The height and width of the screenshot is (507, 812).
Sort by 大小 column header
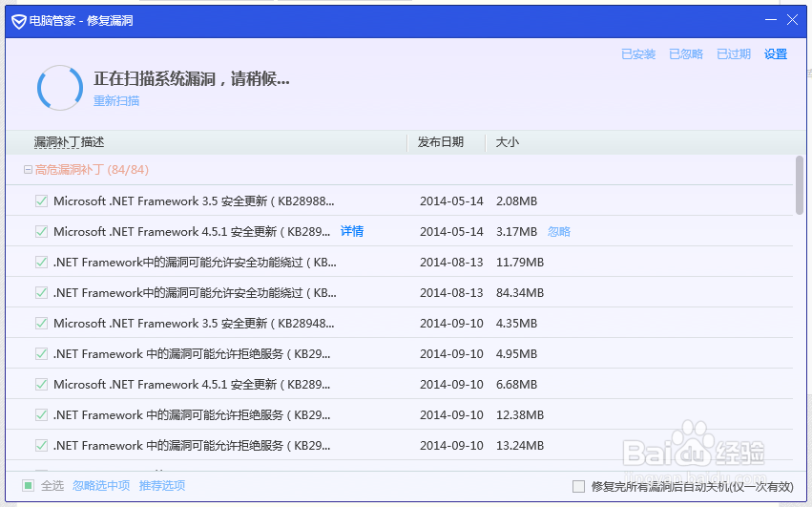[x=507, y=142]
